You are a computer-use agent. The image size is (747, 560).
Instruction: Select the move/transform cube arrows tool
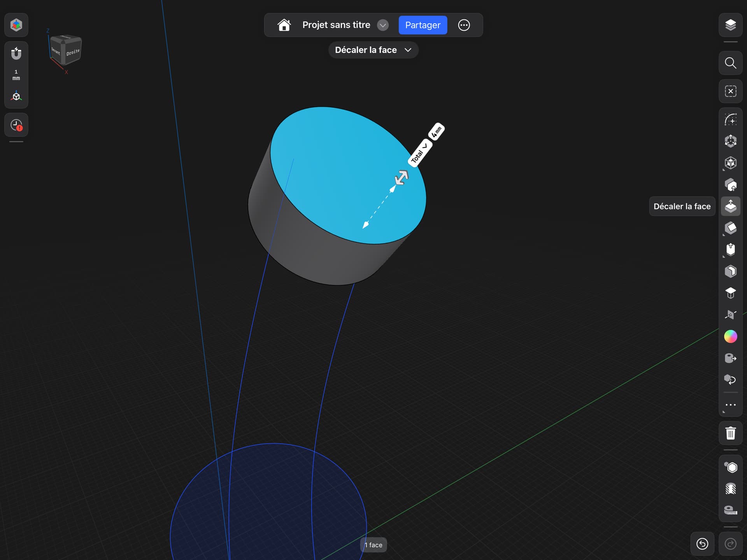pos(730,141)
